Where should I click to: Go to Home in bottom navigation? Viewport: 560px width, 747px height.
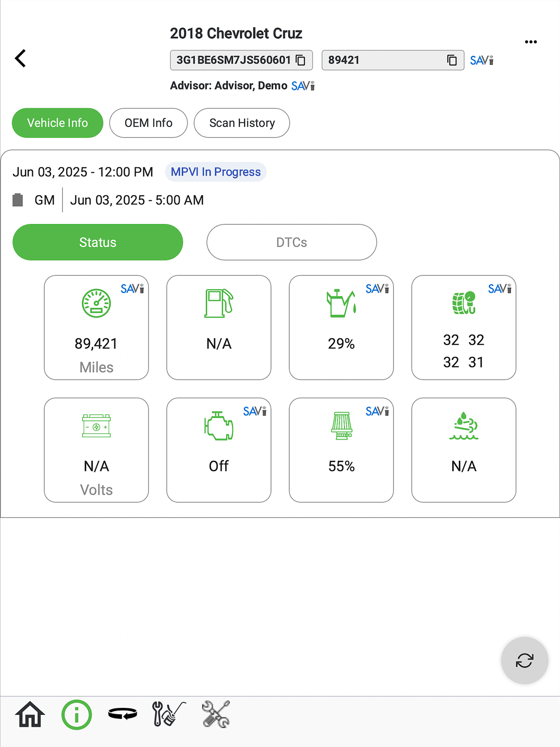[30, 714]
